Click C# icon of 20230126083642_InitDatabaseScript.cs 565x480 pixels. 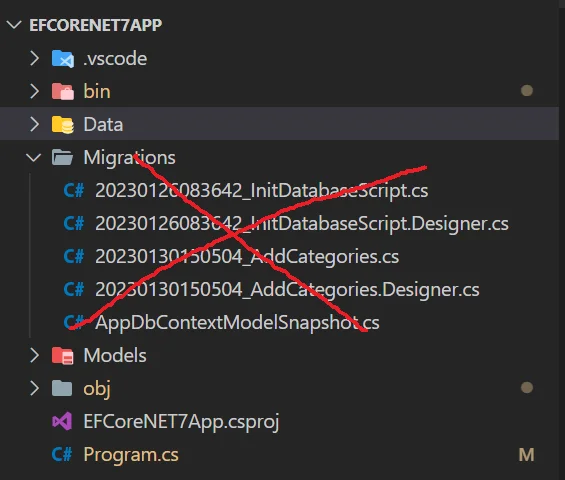74,190
